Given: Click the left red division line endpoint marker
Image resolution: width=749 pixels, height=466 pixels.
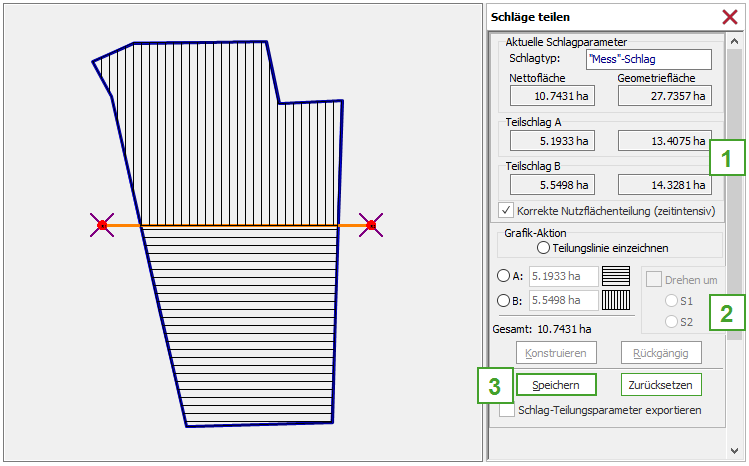Looking at the screenshot, I should coord(102,226).
